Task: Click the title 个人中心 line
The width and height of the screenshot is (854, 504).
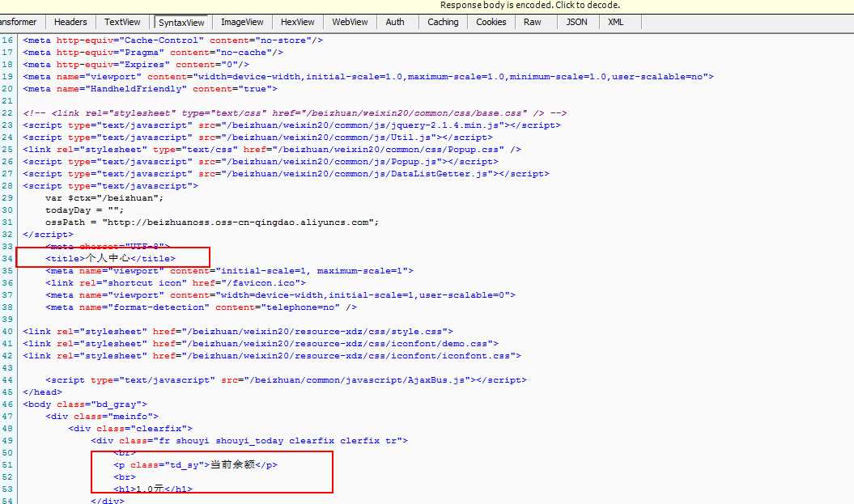Action: (x=111, y=259)
